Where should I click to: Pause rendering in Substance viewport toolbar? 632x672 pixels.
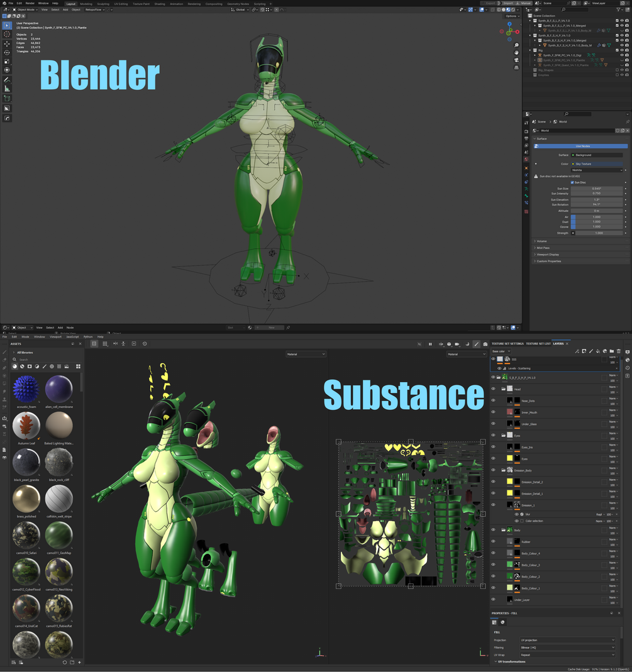pyautogui.click(x=430, y=344)
